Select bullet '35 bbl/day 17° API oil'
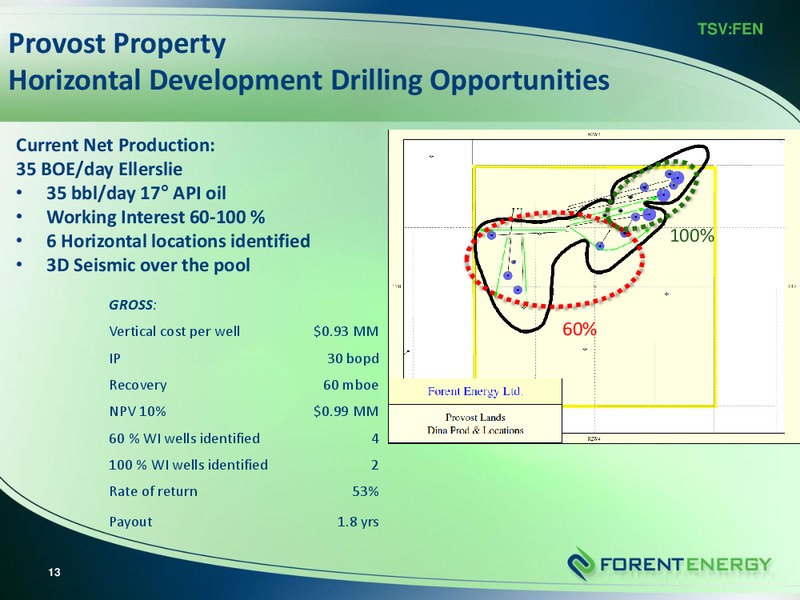800x600 pixels. pos(136,193)
